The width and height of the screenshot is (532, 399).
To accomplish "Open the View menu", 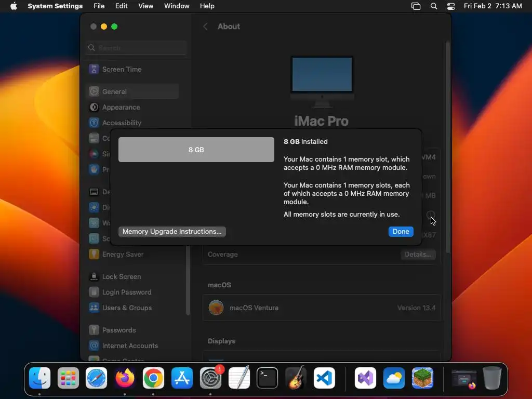I will [145, 6].
